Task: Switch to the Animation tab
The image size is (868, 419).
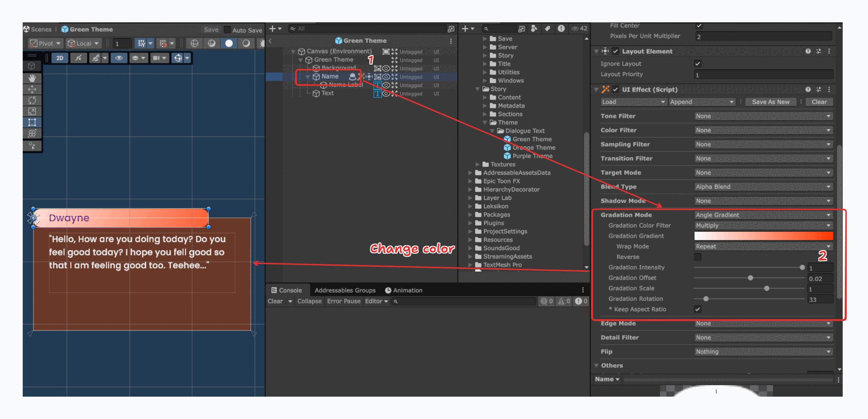Action: (403, 290)
